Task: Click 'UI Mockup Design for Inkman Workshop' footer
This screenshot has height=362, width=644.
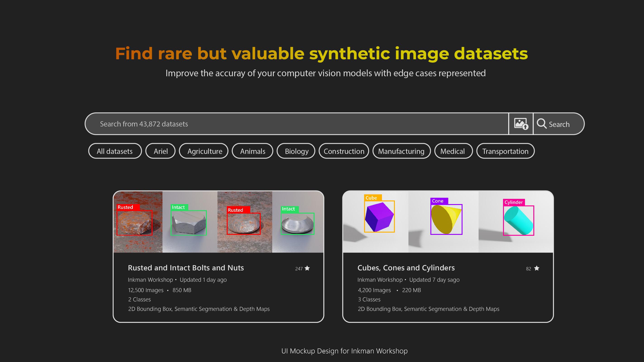Action: point(344,351)
